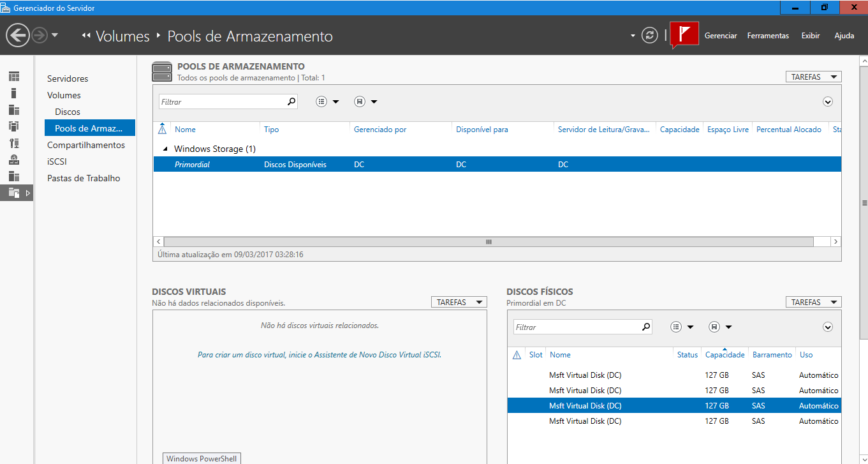Select the All Servers sidebar icon
This screenshot has width=868, height=464.
[14, 110]
